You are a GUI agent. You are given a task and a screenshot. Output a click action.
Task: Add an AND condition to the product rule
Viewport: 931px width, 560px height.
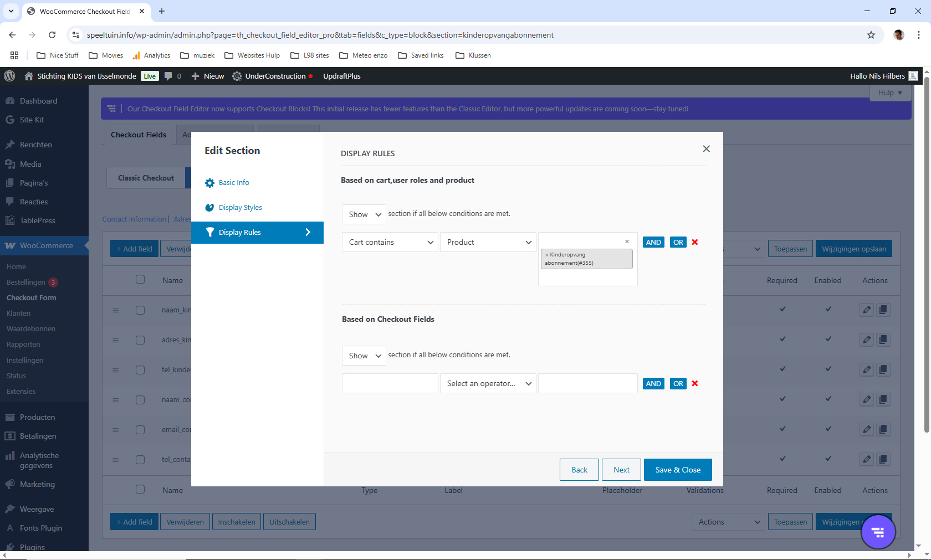pyautogui.click(x=653, y=242)
